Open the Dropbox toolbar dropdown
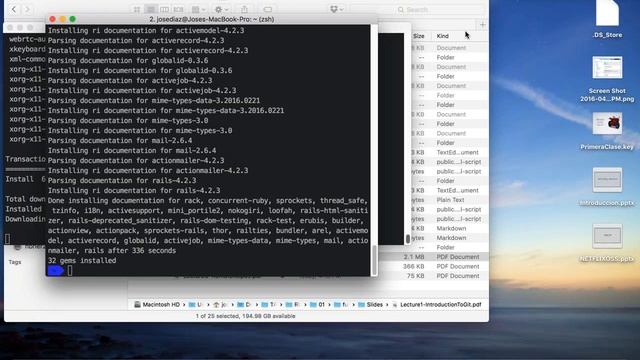Image resolution: width=640 pixels, height=360 pixels. click(337, 9)
